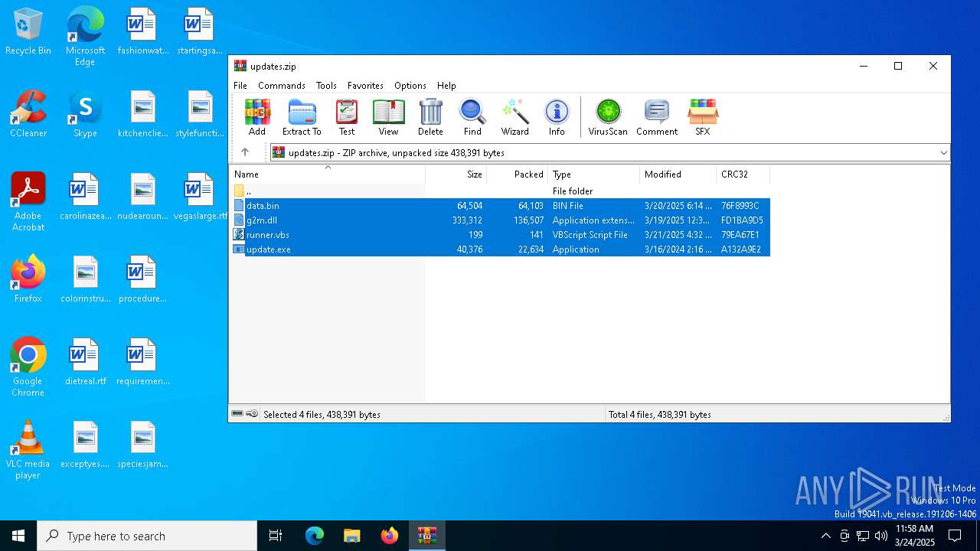Screen dimensions: 980x551
Task: Sort by the Packed column header
Action: click(x=518, y=174)
